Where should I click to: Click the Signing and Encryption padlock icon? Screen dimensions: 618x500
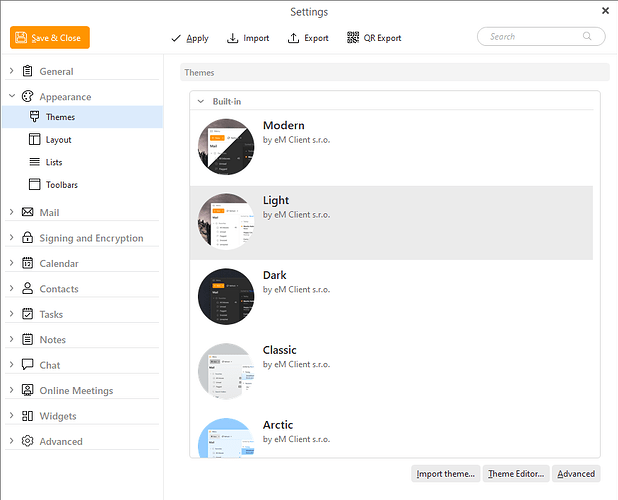coord(28,237)
